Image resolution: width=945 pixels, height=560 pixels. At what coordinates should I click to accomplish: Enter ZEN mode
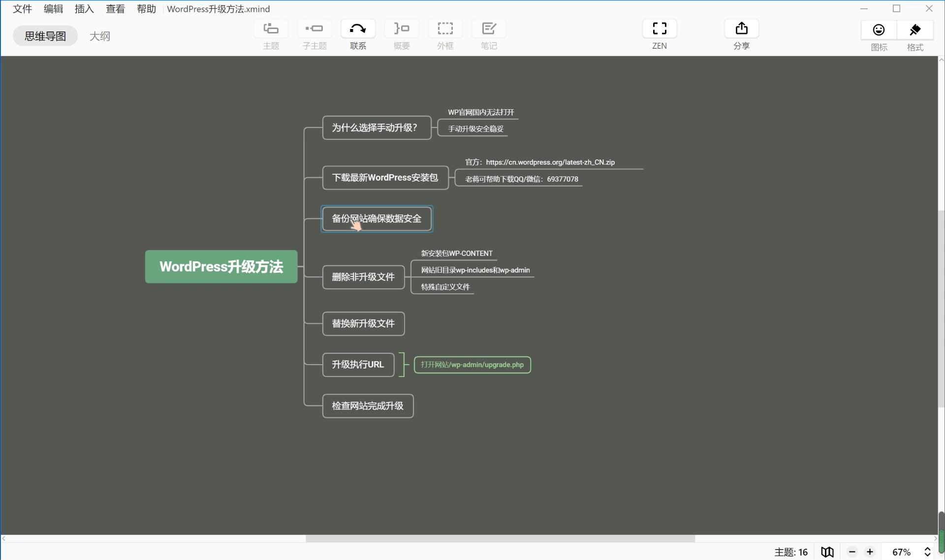pyautogui.click(x=660, y=29)
